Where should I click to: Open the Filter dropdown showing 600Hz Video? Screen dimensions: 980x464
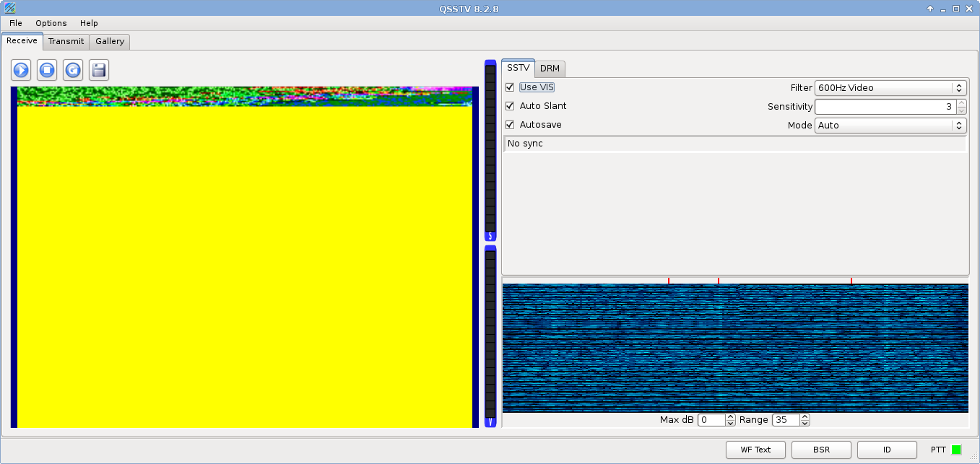890,88
